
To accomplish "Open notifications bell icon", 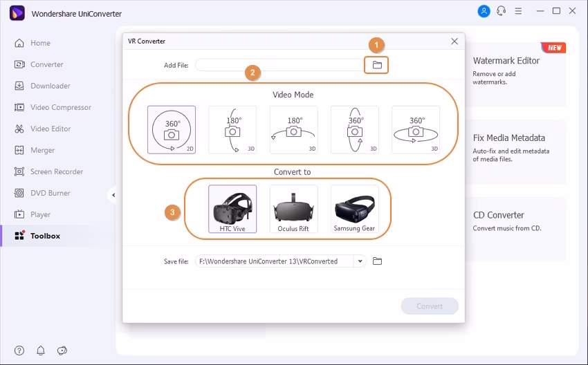I will pos(41,350).
